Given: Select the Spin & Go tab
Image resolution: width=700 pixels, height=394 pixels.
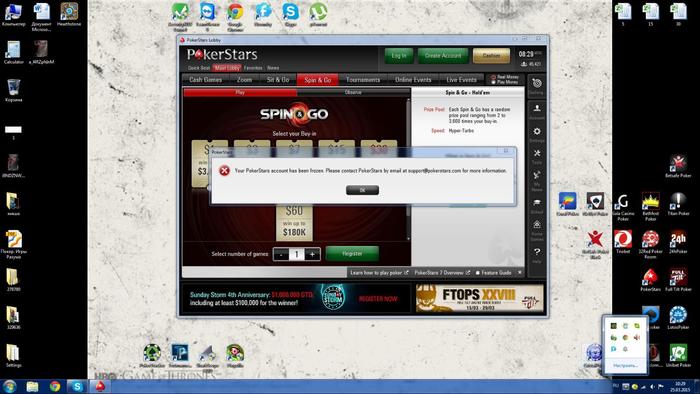Looking at the screenshot, I should pyautogui.click(x=317, y=79).
